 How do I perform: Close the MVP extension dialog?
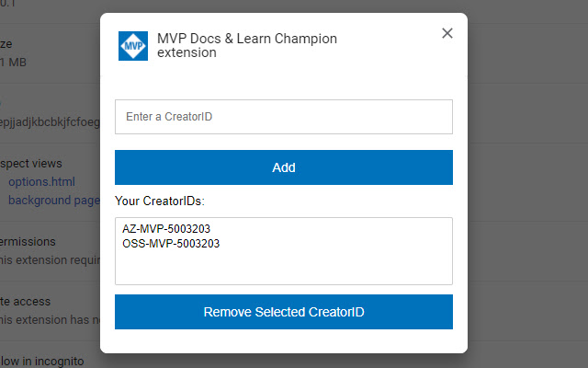447,34
